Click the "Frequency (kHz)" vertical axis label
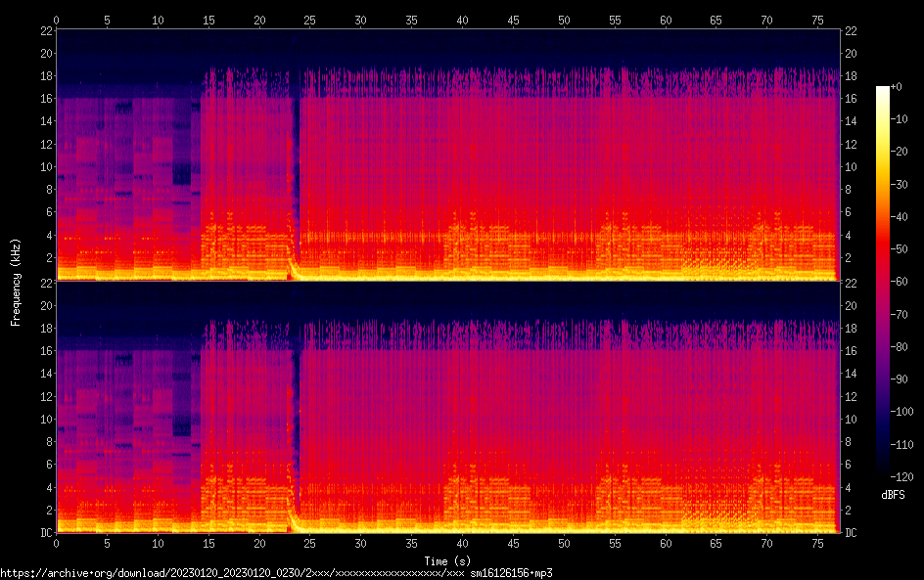 [x=16, y=282]
